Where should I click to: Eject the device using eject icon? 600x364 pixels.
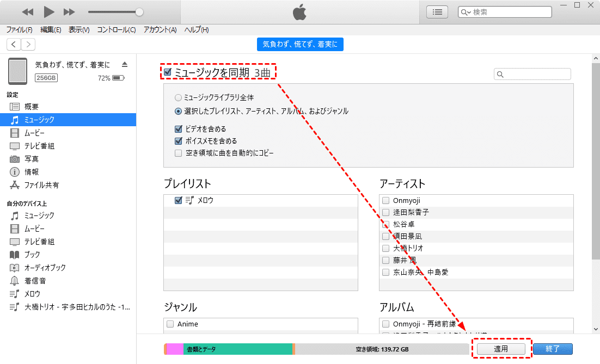pos(125,64)
